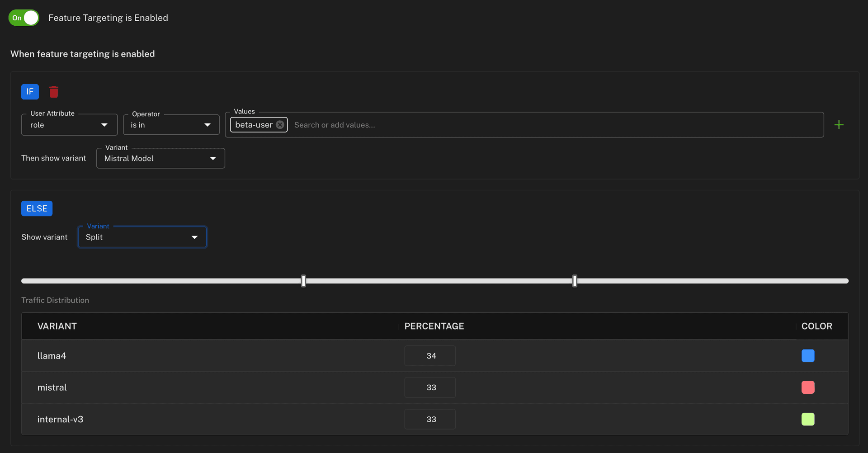Click the PERCENTAGE column header
The image size is (868, 453).
tap(434, 326)
